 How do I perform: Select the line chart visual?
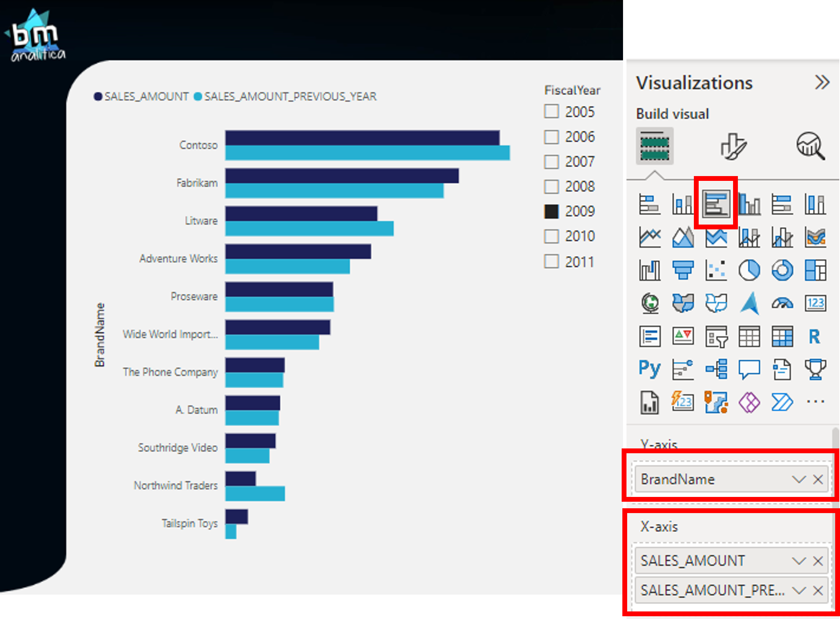[x=650, y=238]
